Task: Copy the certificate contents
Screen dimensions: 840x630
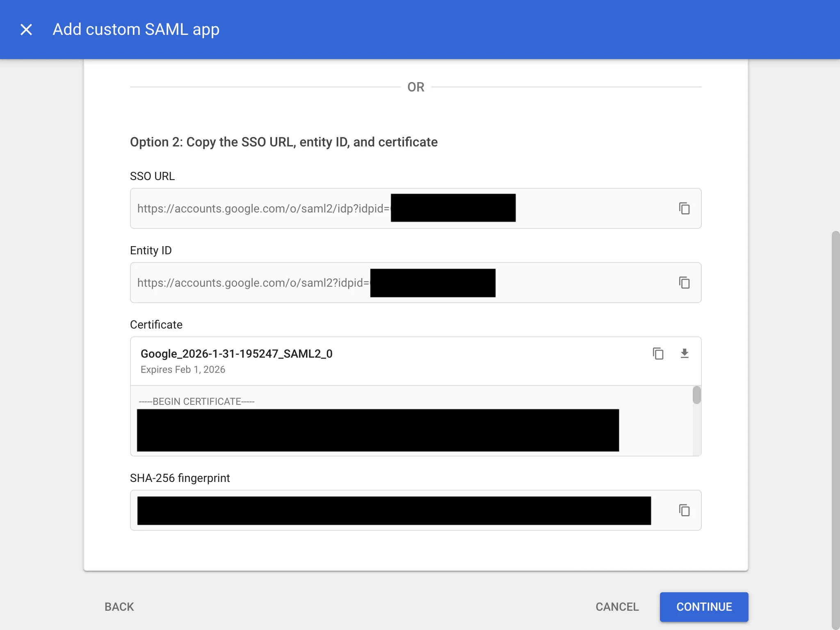Action: tap(658, 354)
